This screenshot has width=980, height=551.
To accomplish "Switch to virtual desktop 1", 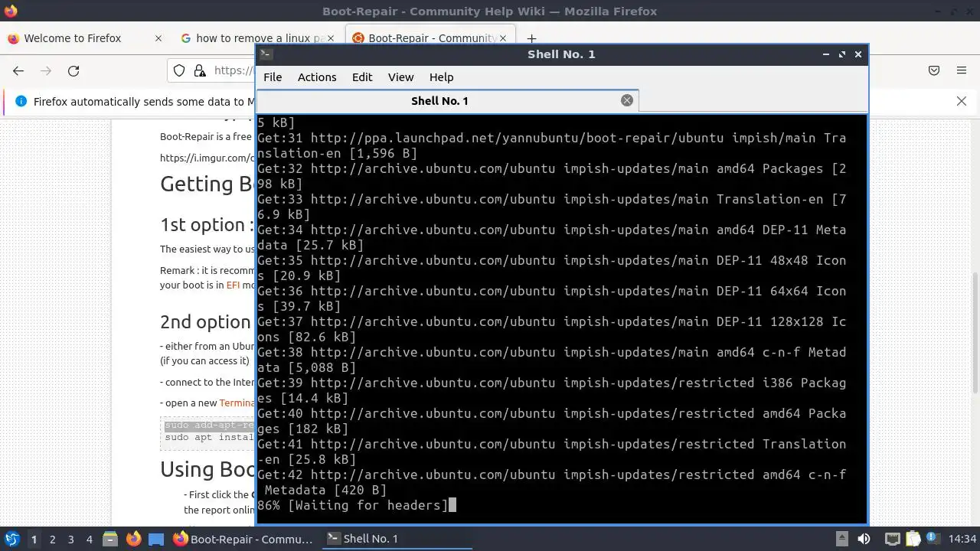I will coord(34,539).
